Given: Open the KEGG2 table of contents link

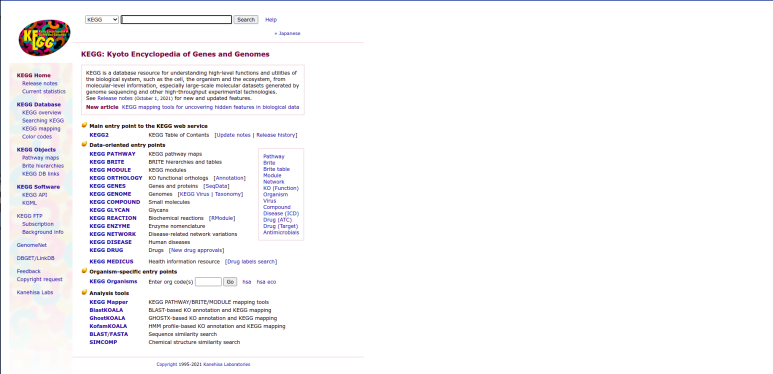Looking at the screenshot, I should (99, 135).
